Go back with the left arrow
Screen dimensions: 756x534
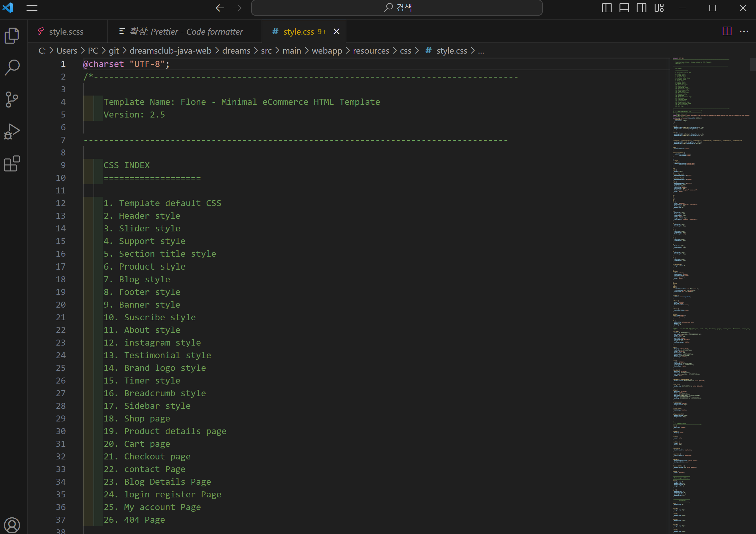[x=220, y=8]
